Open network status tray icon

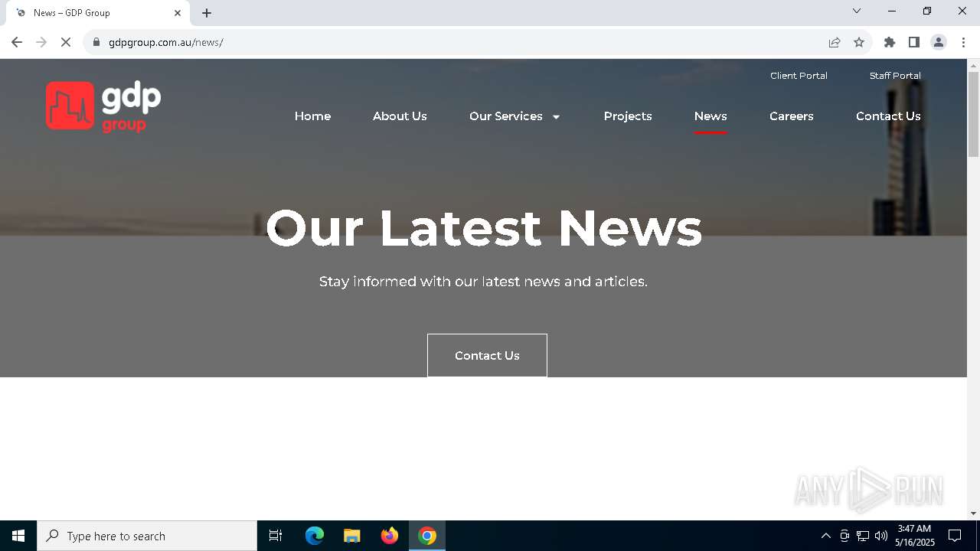tap(863, 536)
